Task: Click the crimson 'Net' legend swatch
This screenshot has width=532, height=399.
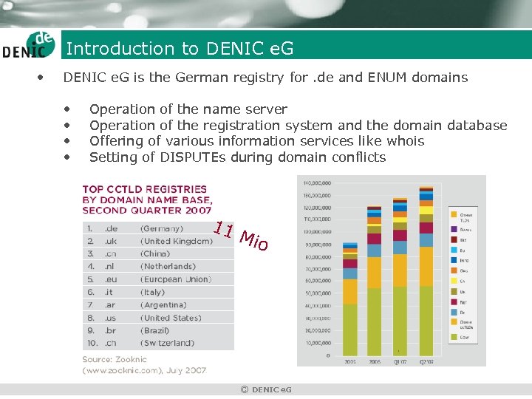Action: coord(454,302)
